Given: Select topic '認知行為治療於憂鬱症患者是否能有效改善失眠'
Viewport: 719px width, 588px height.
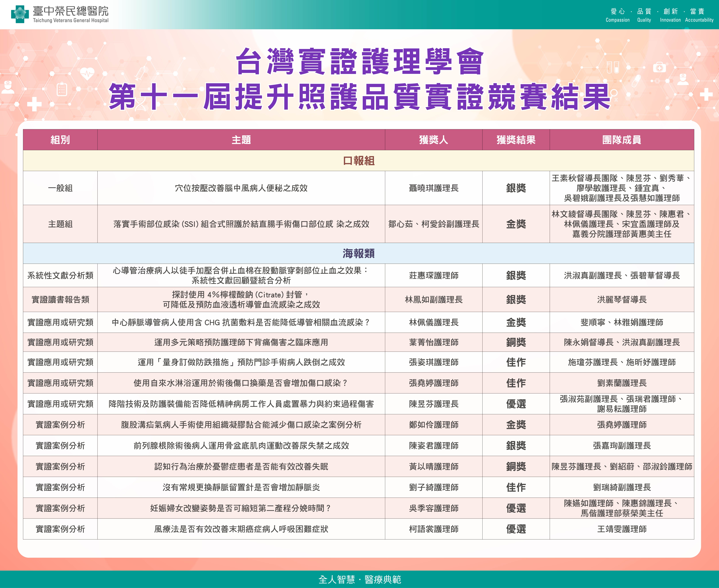Looking at the screenshot, I should tap(241, 466).
